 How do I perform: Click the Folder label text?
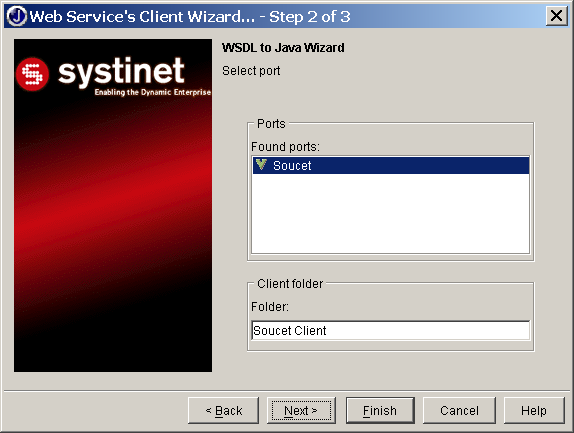coord(269,307)
